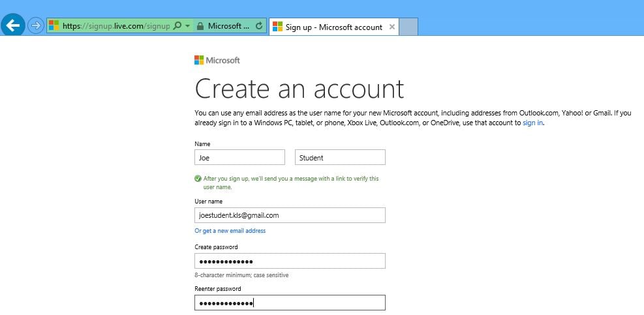This screenshot has width=644, height=315.
Task: Click the 8-character minimum hint text
Action: pos(241,275)
